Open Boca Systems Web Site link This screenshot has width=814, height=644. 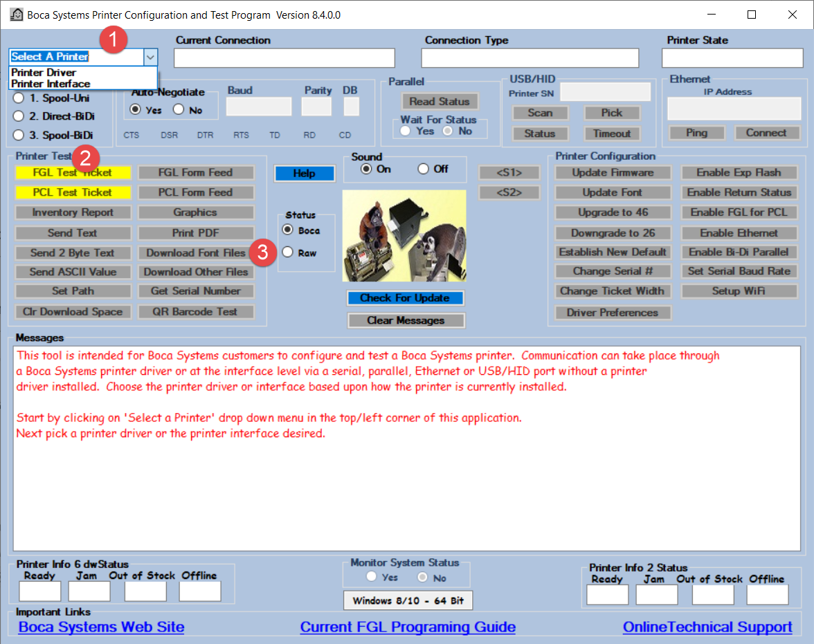tap(101, 627)
